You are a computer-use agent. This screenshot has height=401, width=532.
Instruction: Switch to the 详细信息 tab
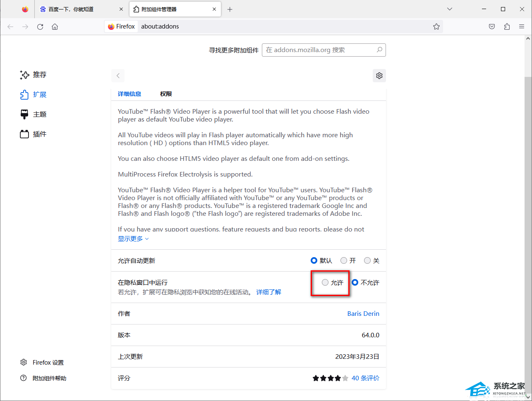(x=129, y=94)
